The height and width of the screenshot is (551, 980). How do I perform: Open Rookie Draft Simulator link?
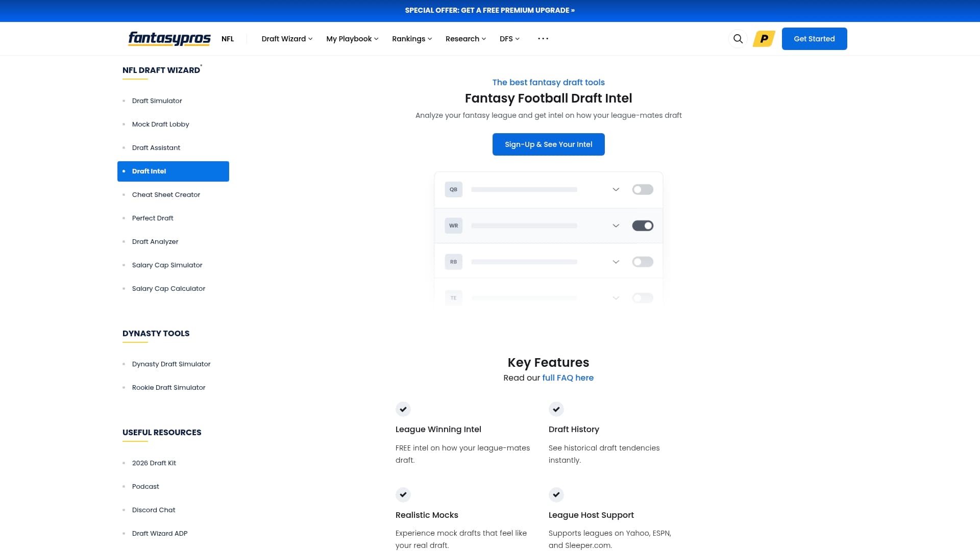(x=168, y=388)
